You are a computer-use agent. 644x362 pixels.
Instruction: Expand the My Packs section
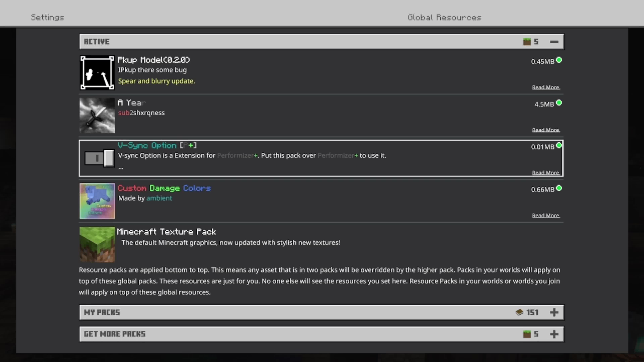(x=554, y=312)
